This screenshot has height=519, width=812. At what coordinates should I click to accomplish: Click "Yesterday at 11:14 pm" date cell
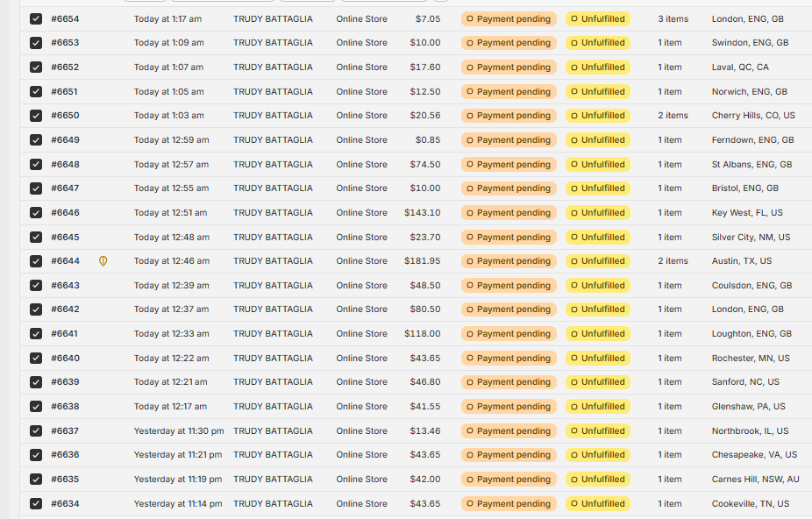click(178, 503)
